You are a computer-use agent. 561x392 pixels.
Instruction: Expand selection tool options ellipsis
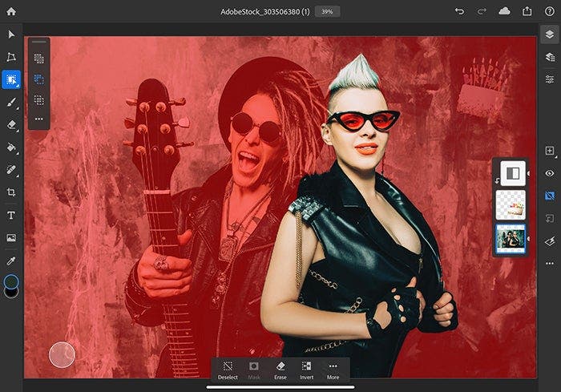click(38, 119)
